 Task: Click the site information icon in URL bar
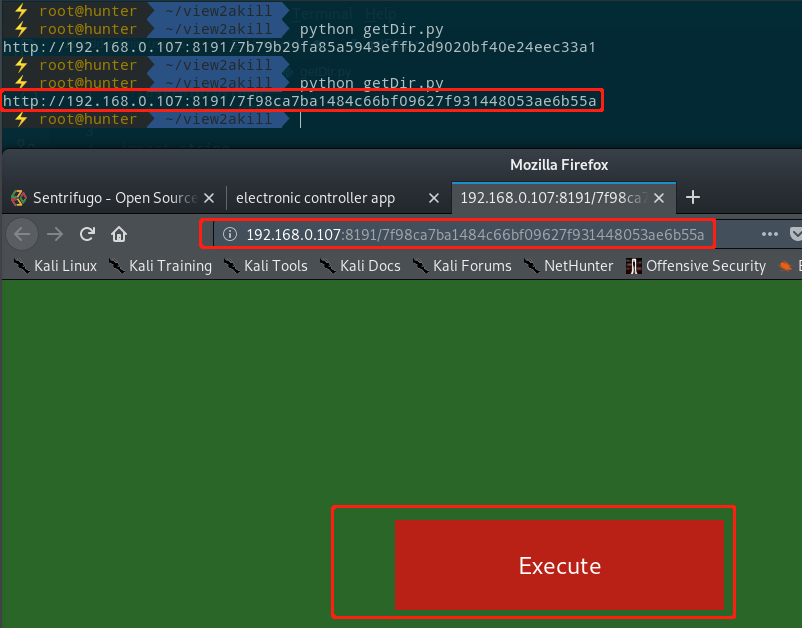(230, 234)
